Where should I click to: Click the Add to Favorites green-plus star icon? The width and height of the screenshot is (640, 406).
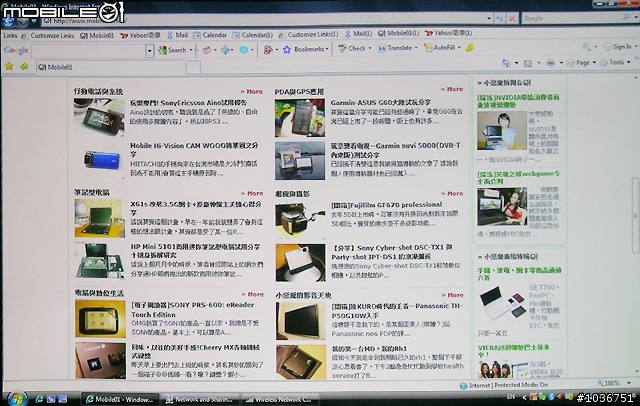[24, 67]
